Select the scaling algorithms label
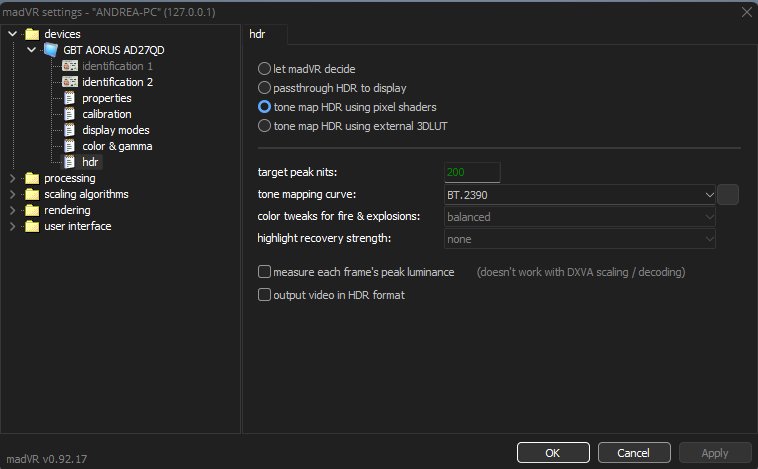Viewport: 758px width, 469px height. 87,194
